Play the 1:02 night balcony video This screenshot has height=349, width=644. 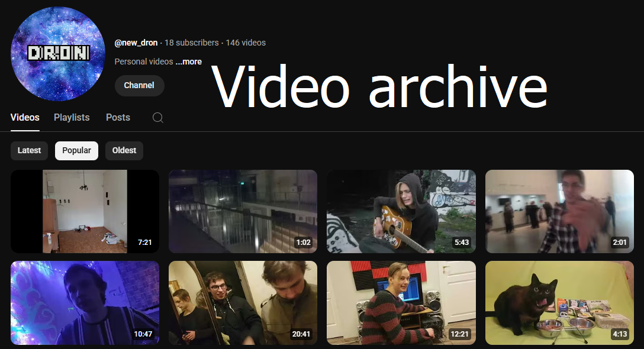pyautogui.click(x=243, y=211)
